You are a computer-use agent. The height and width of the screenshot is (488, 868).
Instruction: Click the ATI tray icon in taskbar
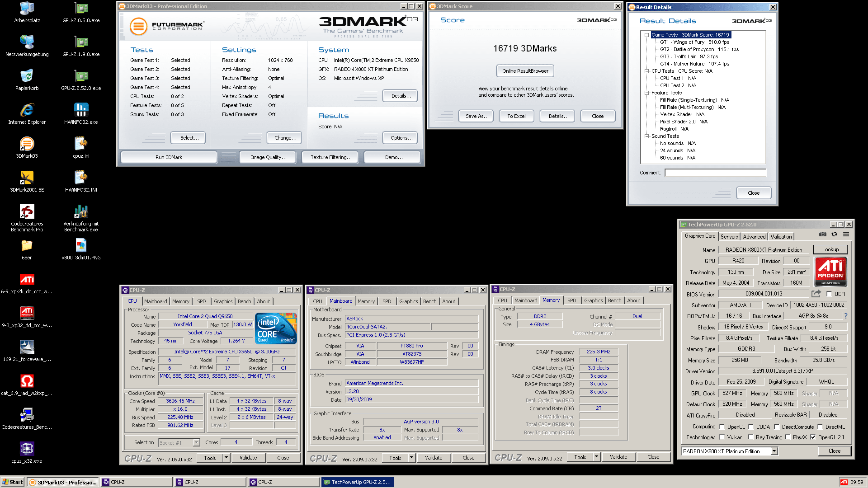(844, 482)
